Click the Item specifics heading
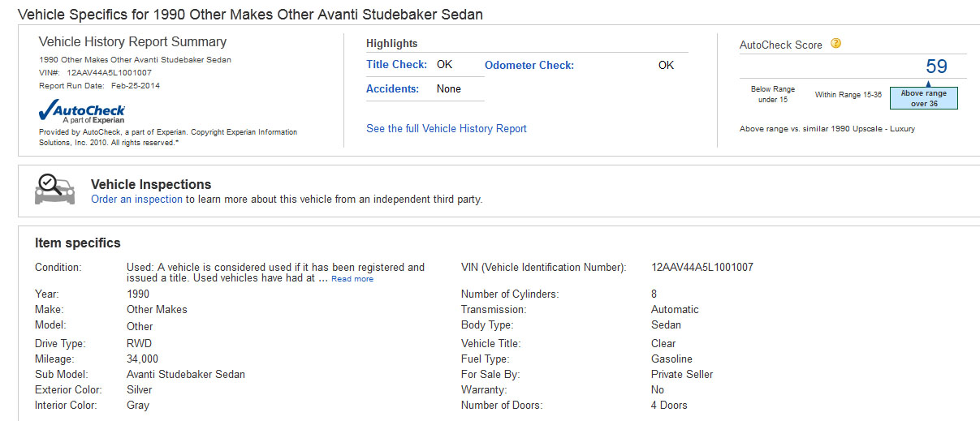 [78, 243]
